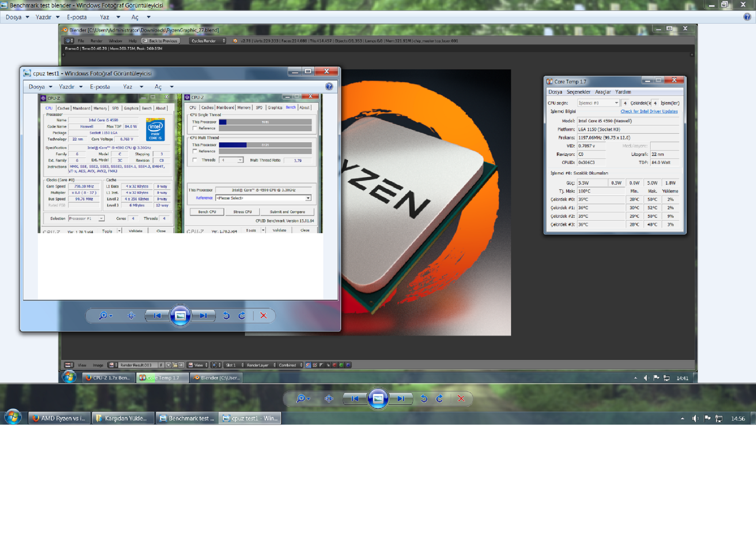This screenshot has width=756, height=548.
Task: Show actual size in Benchmark test blender viewer
Action: 329,399
